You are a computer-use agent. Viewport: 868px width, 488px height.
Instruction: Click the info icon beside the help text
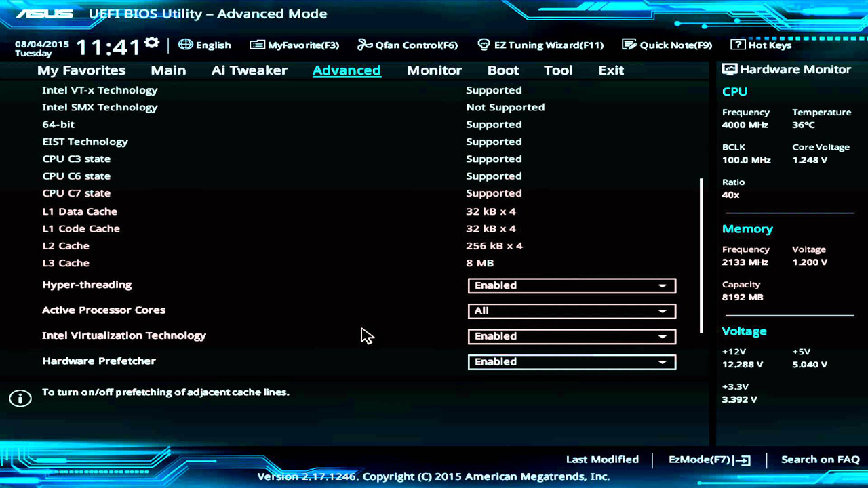(20, 399)
